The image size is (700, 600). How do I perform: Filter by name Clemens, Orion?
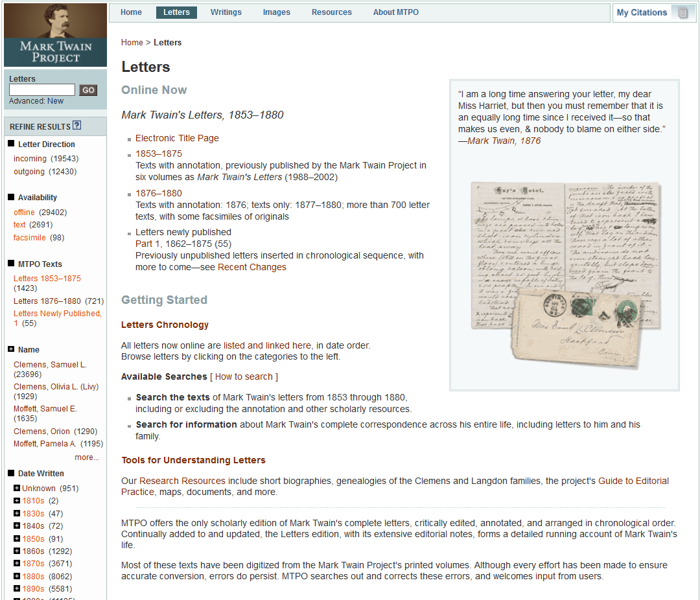(41, 432)
